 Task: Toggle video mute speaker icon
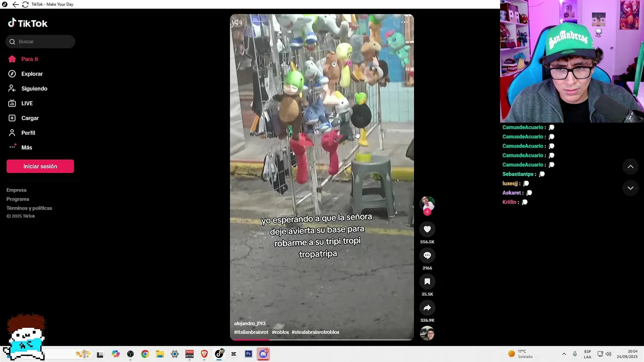point(238,22)
